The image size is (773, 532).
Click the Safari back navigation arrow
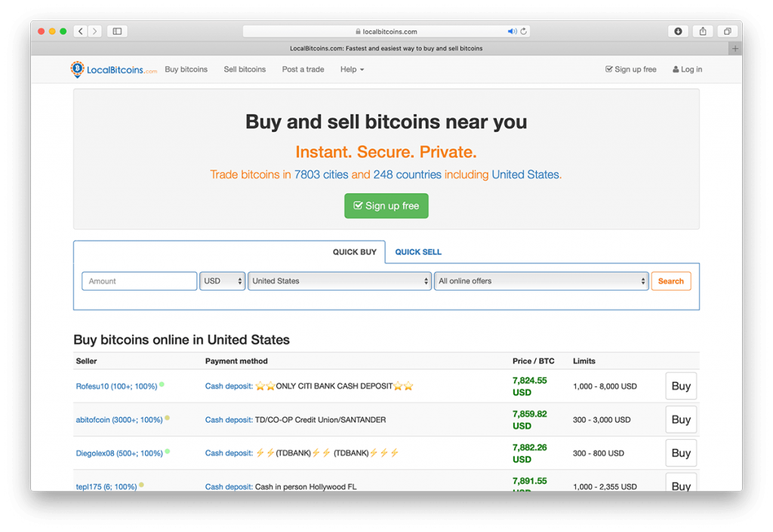81,31
